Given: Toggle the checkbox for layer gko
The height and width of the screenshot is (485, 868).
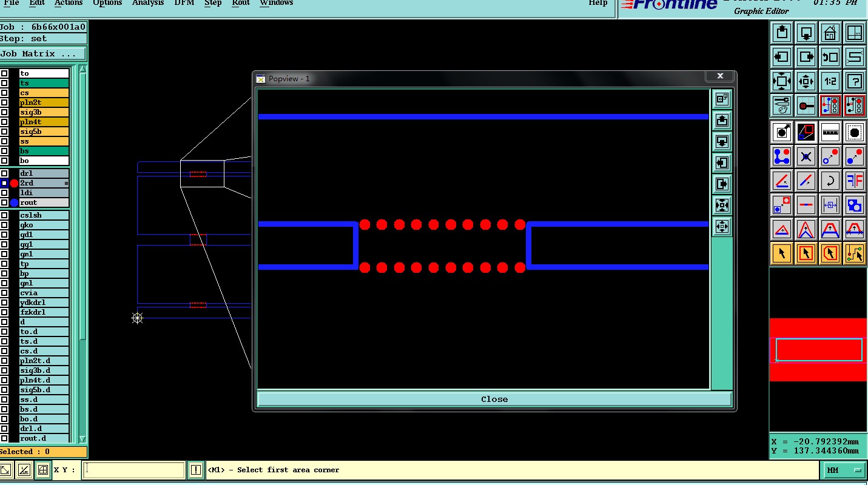Looking at the screenshot, I should [x=4, y=225].
